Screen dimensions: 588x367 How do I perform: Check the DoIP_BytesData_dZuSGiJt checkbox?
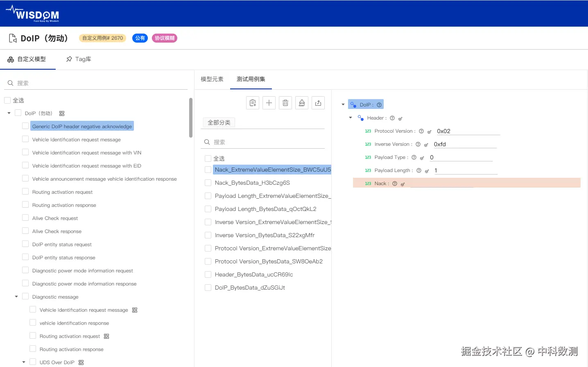pos(208,288)
